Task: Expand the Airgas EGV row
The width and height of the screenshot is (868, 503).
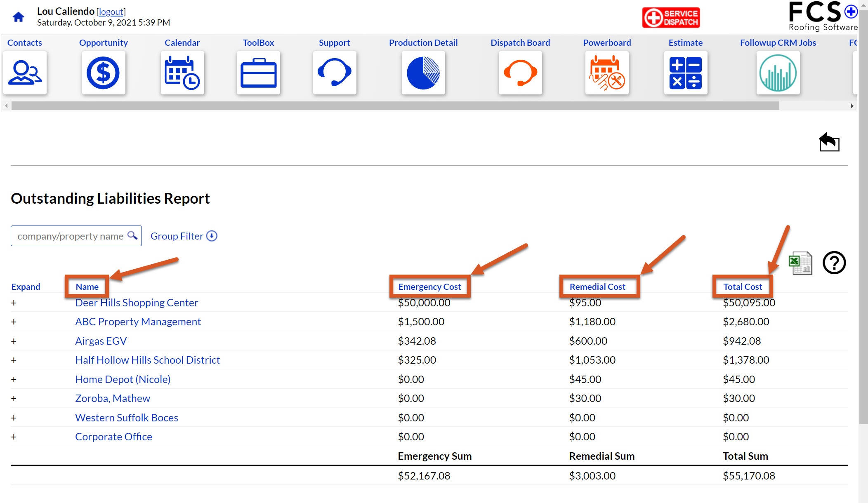Action: tap(14, 341)
